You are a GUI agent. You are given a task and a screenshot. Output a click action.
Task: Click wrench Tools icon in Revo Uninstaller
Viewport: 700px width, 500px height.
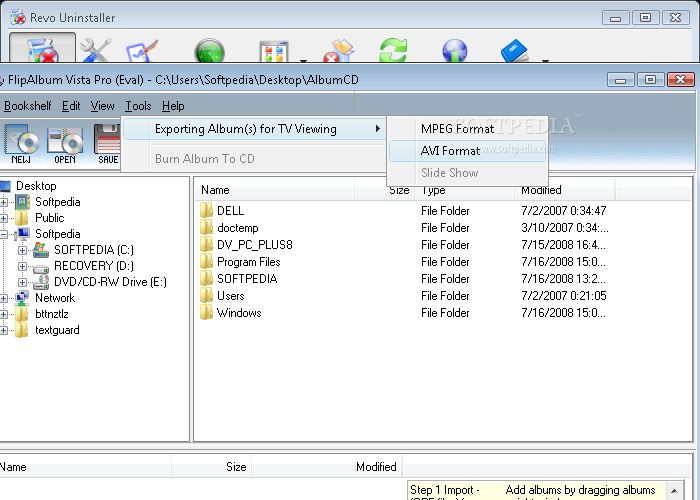(95, 50)
